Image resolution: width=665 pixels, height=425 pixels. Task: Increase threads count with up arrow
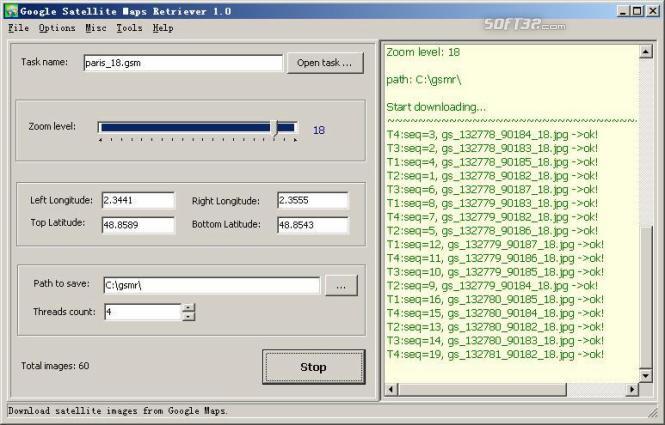[189, 308]
